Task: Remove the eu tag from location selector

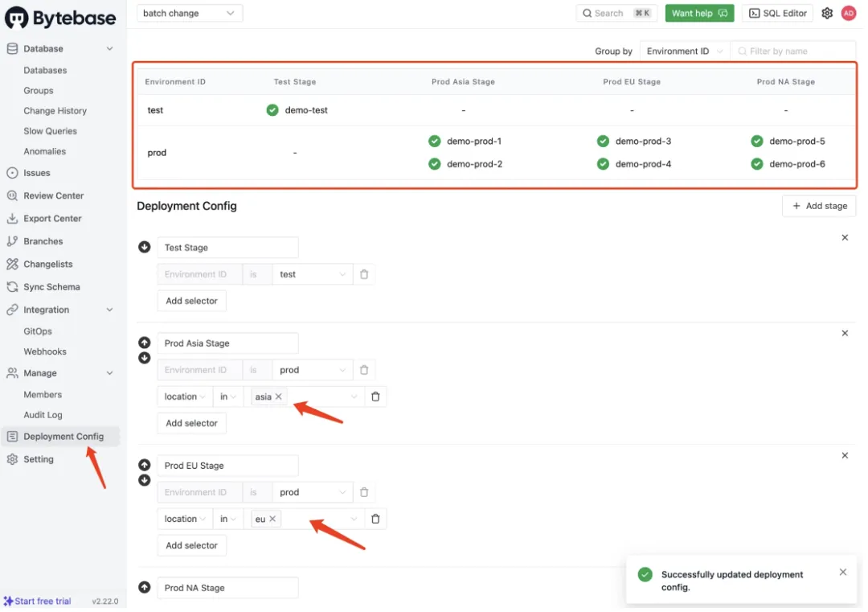Action: (x=272, y=519)
